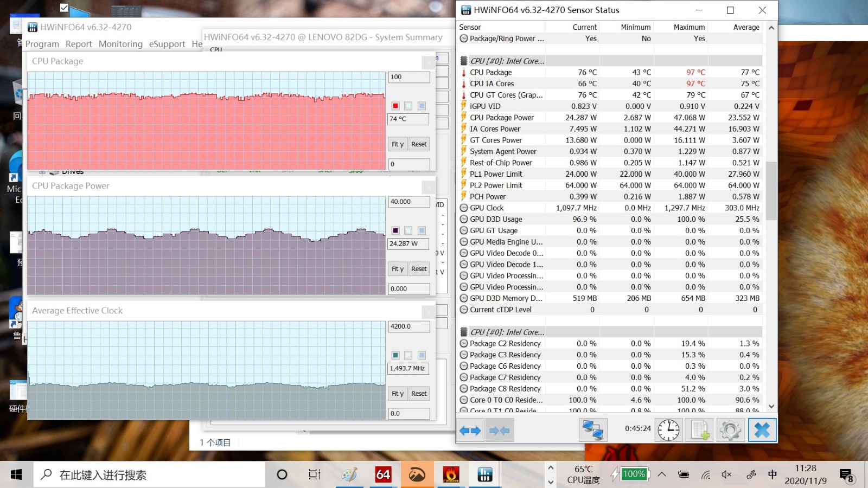This screenshot has width=868, height=488.
Task: Click the shrink-window inward arrows icon
Action: (x=500, y=431)
